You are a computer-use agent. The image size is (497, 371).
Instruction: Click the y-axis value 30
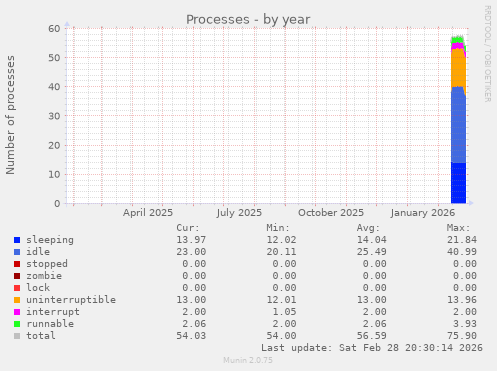(54, 116)
